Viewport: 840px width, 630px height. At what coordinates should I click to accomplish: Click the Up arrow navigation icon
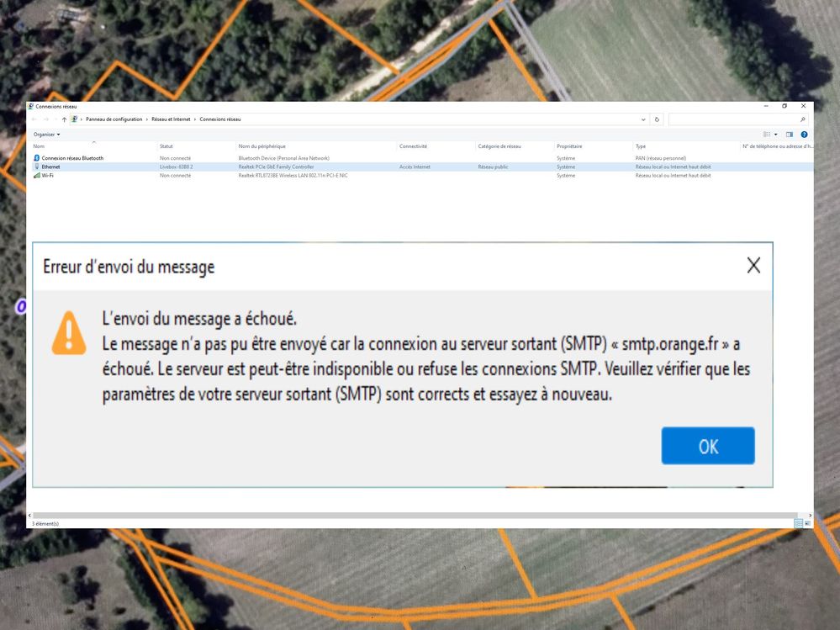(x=64, y=119)
